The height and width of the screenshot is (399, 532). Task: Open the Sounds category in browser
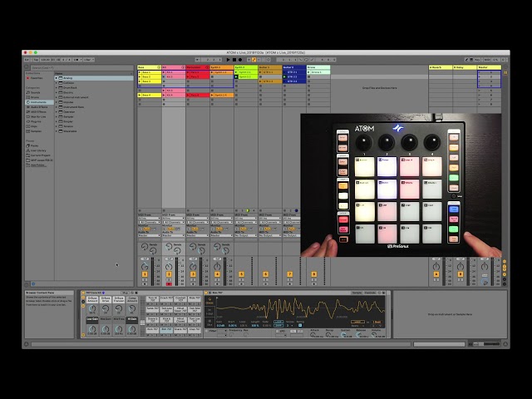tap(35, 92)
